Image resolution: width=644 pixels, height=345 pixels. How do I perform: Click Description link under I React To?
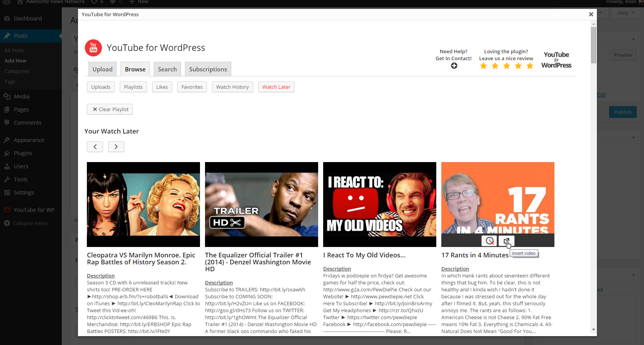337,269
